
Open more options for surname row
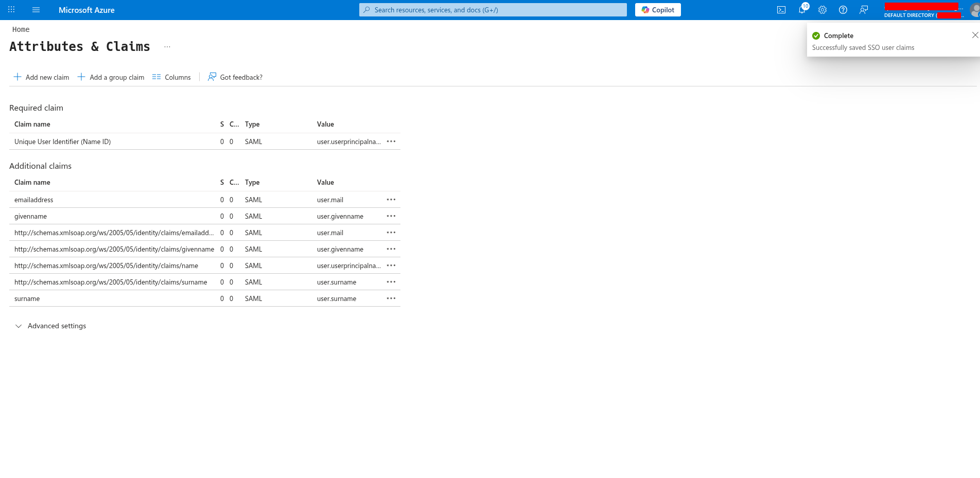391,298
